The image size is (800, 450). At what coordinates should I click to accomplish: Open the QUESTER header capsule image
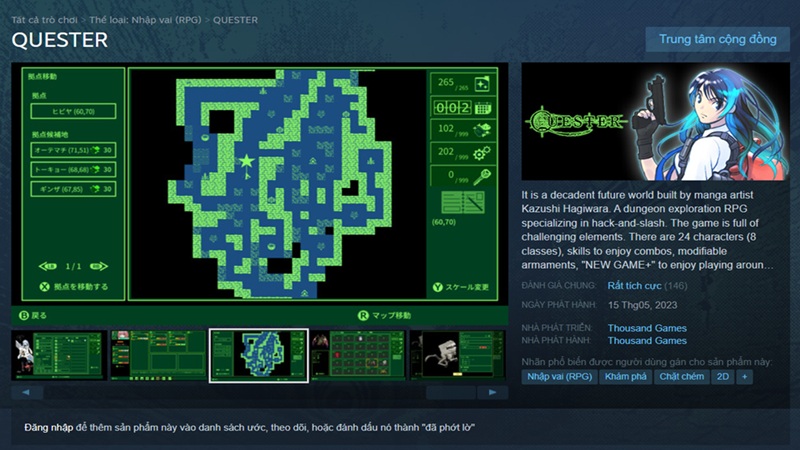pyautogui.click(x=656, y=121)
